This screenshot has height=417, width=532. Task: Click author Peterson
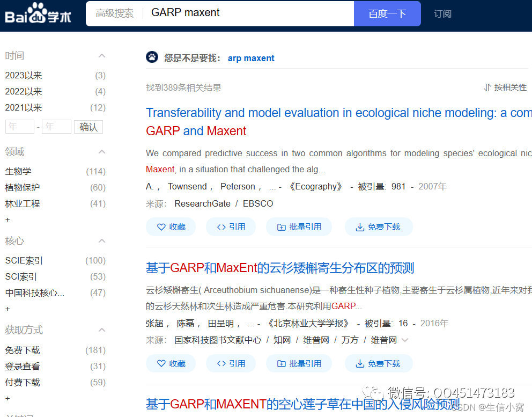point(238,186)
